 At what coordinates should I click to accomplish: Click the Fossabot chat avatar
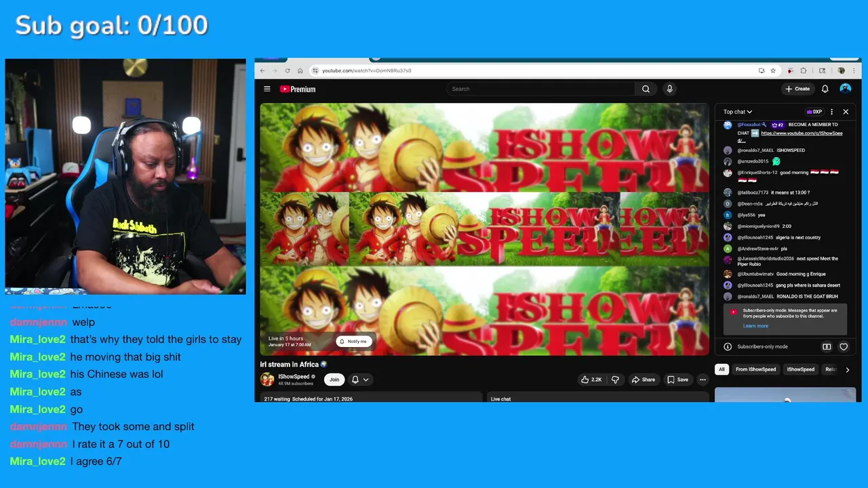pyautogui.click(x=728, y=125)
